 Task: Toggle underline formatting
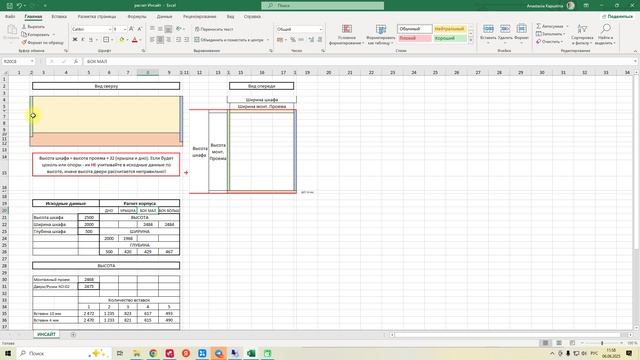click(91, 40)
